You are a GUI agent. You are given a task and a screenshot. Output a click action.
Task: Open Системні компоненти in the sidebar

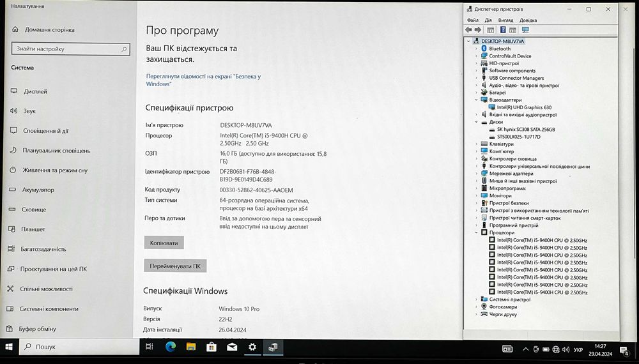49,309
